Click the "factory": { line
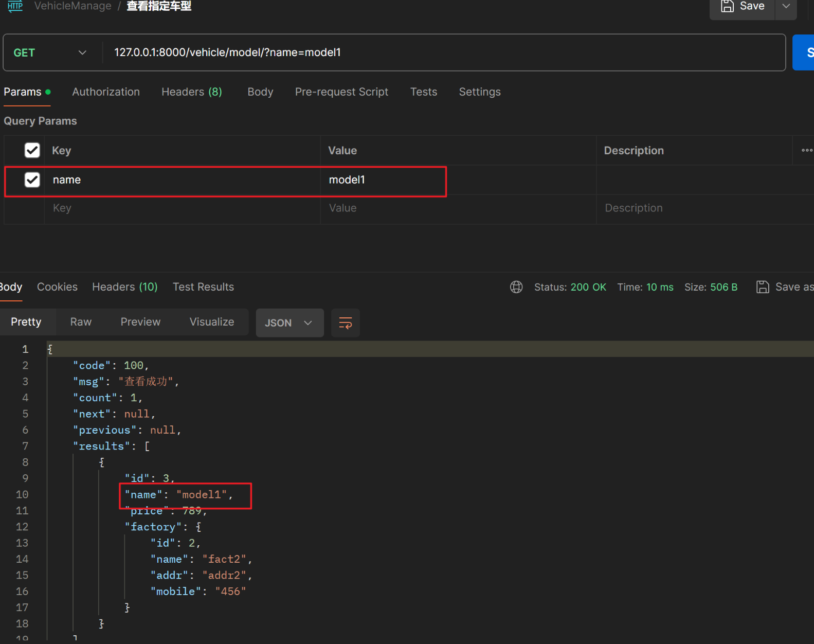The height and width of the screenshot is (644, 814). coord(163,527)
